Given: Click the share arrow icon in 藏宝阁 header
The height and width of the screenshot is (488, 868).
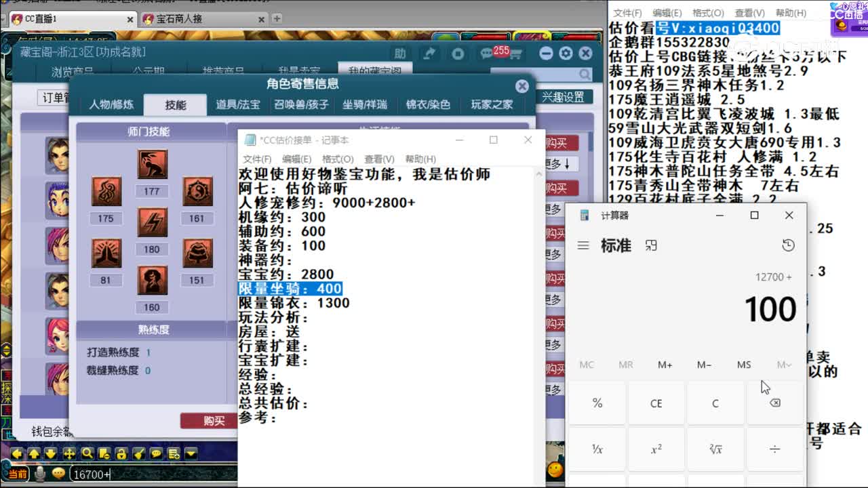Looking at the screenshot, I should point(429,53).
